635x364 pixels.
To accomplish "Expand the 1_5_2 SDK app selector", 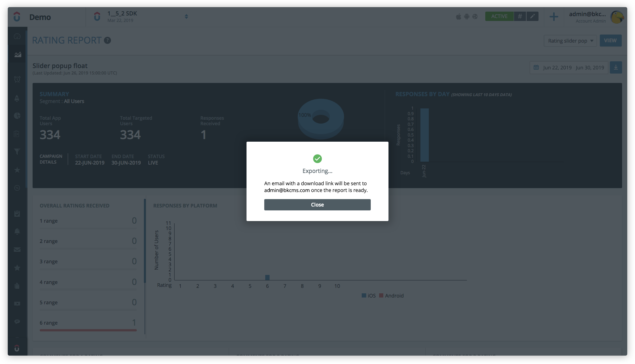I will 186,16.
